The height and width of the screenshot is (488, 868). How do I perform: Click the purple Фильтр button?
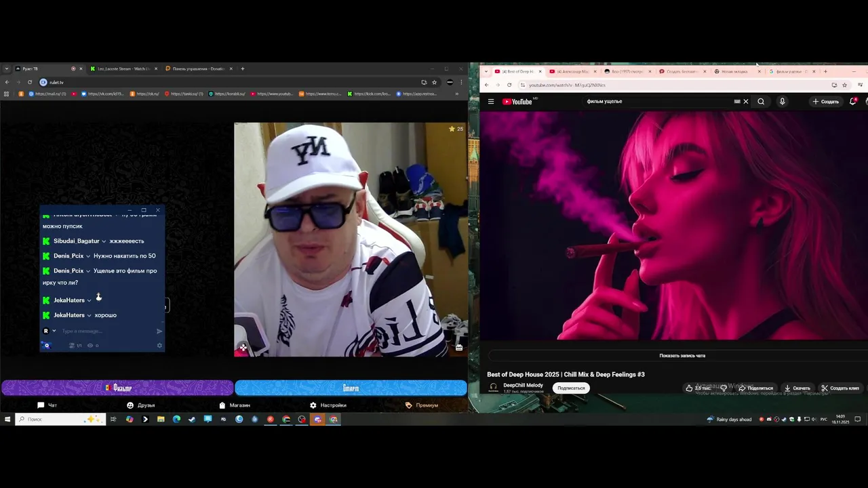117,388
